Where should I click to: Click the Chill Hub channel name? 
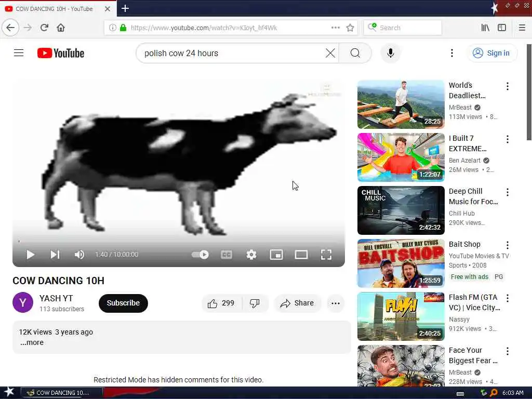[x=461, y=213]
